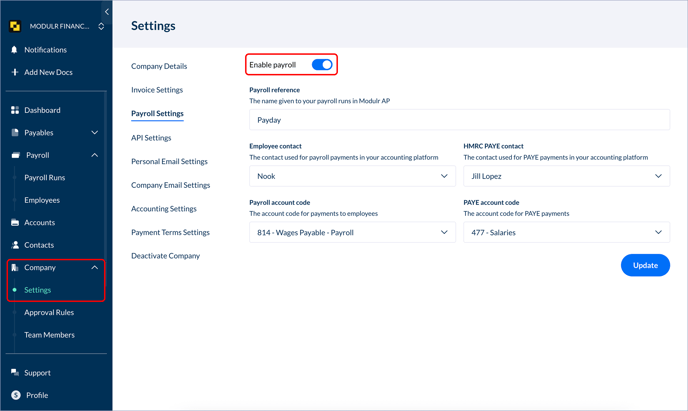Click the Support chat icon
The height and width of the screenshot is (411, 688).
pos(15,373)
